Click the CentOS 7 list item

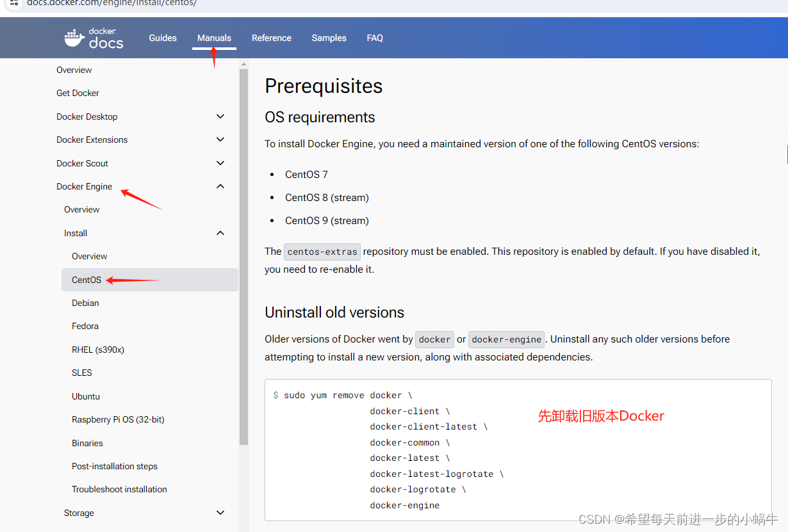(306, 174)
